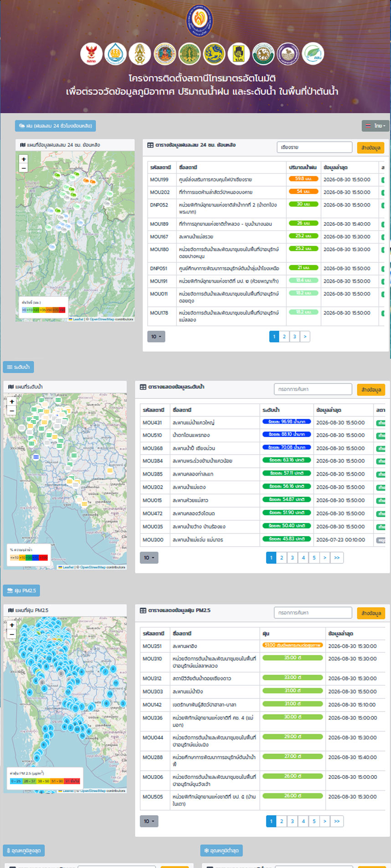This screenshot has height=868, width=391.
Task: Zoom out on the 24-hour rainfall map
Action: tap(24, 168)
